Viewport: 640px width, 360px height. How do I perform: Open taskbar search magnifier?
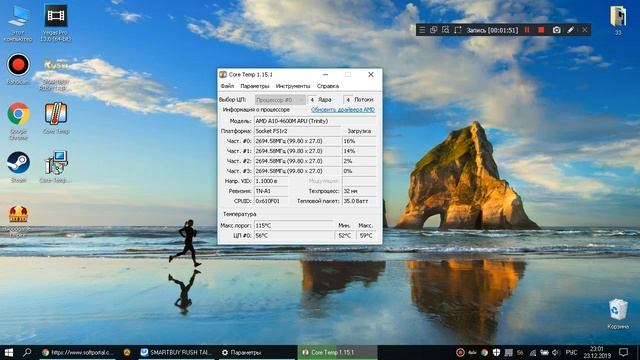coord(27,352)
